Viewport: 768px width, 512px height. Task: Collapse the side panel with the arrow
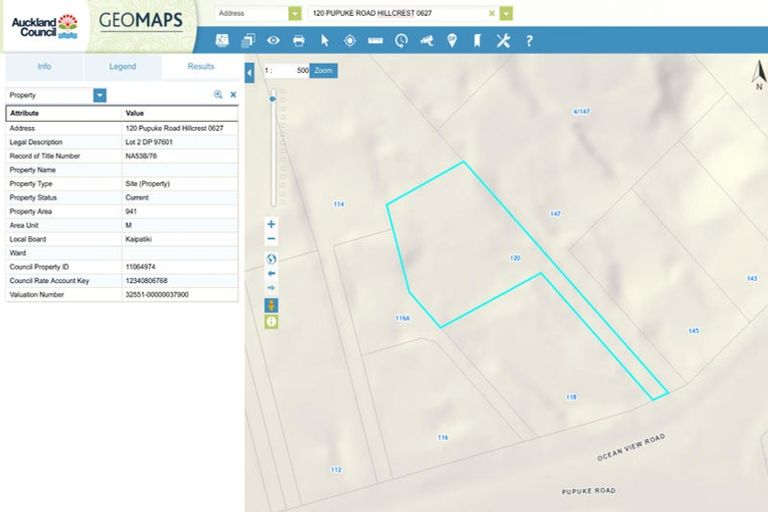point(249,73)
